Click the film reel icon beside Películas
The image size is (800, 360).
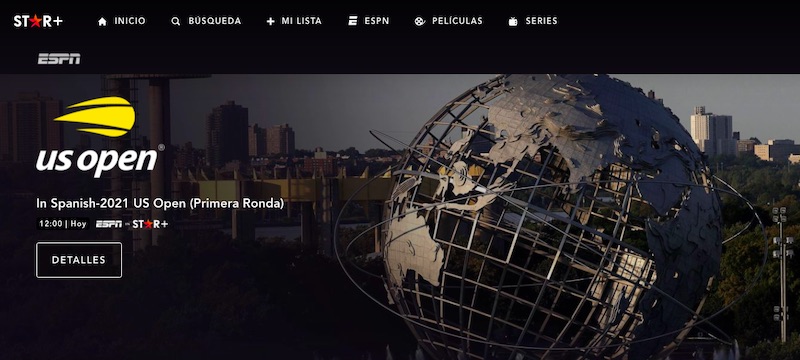(x=419, y=21)
